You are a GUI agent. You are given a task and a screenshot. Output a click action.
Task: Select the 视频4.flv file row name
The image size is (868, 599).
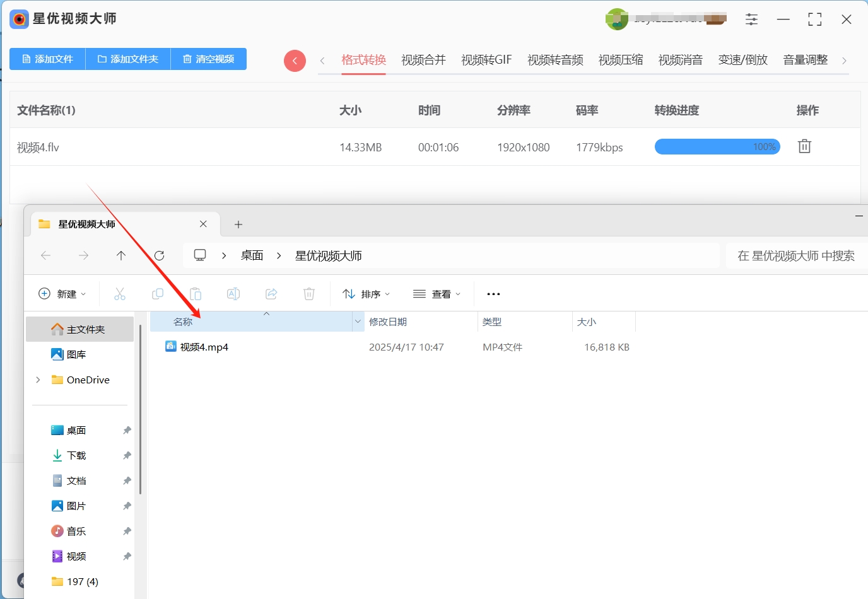click(38, 148)
